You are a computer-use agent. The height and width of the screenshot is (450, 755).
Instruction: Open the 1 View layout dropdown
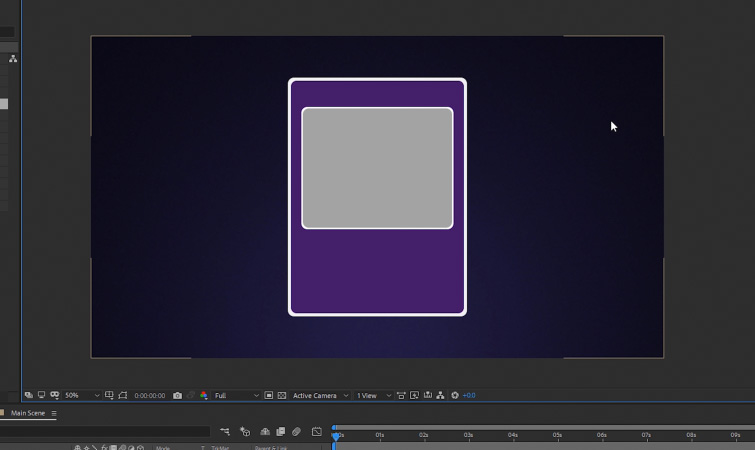[x=372, y=396]
